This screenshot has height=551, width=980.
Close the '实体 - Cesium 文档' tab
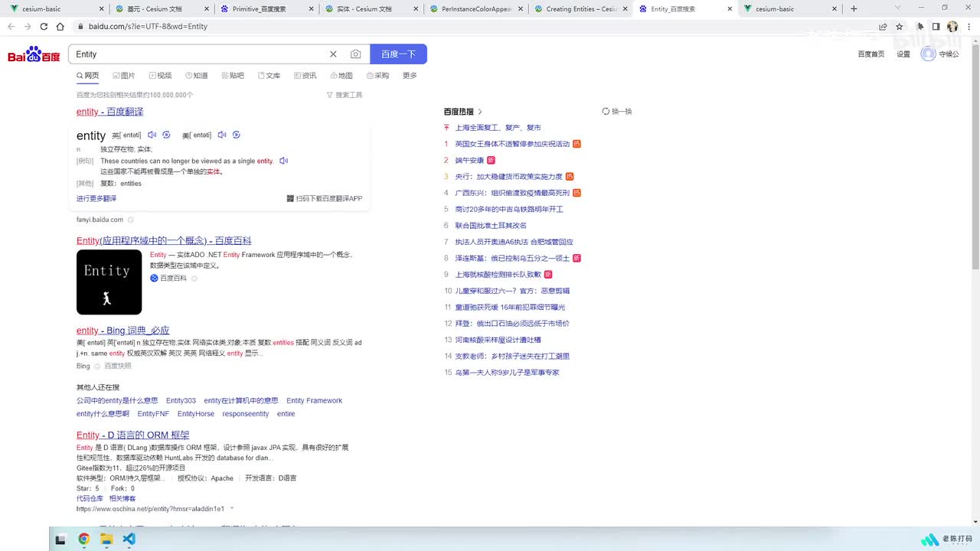point(416,8)
